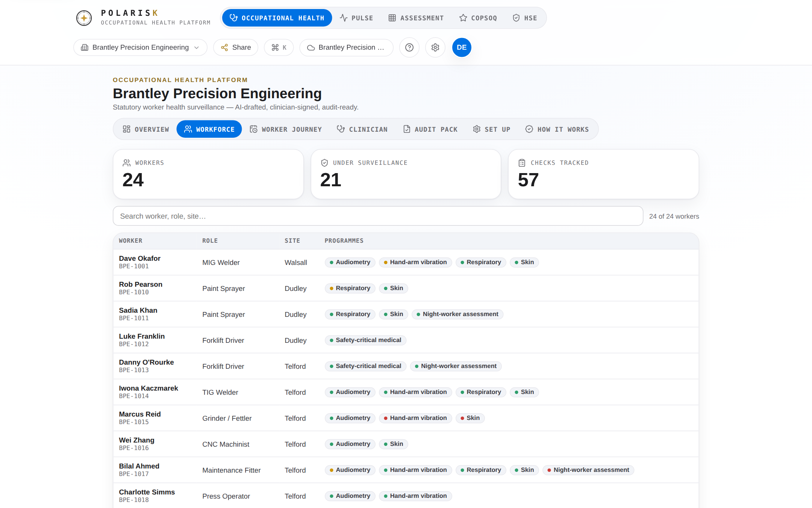Click the Share button

[x=236, y=47]
